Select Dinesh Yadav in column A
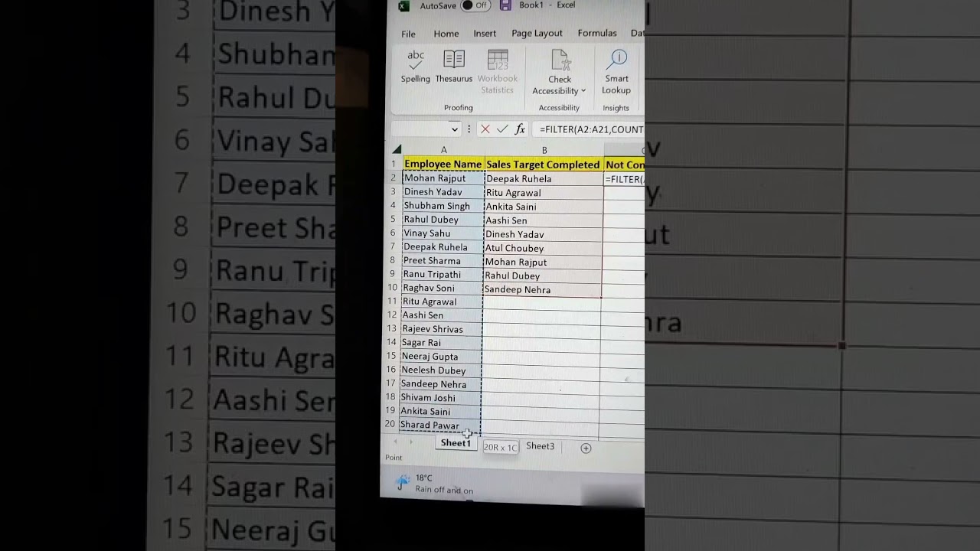 coord(443,192)
